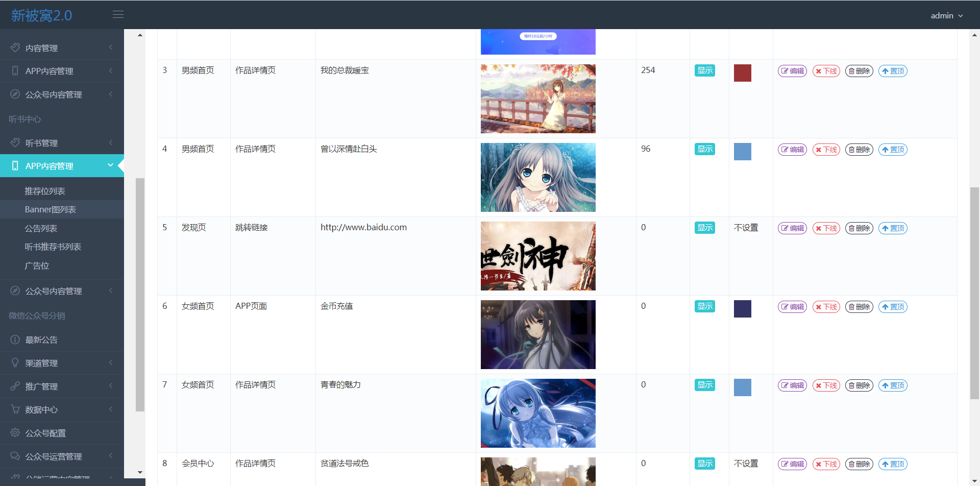Open the admin user dropdown
This screenshot has height=486, width=980.
click(x=947, y=15)
